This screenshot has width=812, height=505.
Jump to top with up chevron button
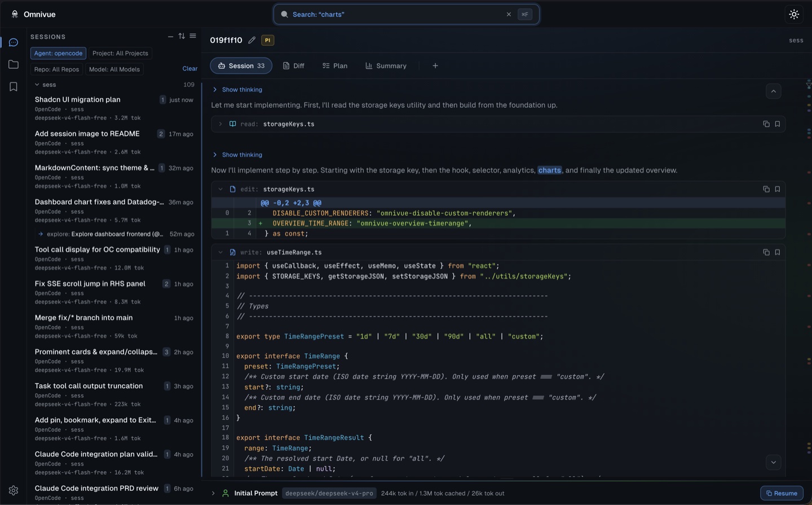(774, 91)
